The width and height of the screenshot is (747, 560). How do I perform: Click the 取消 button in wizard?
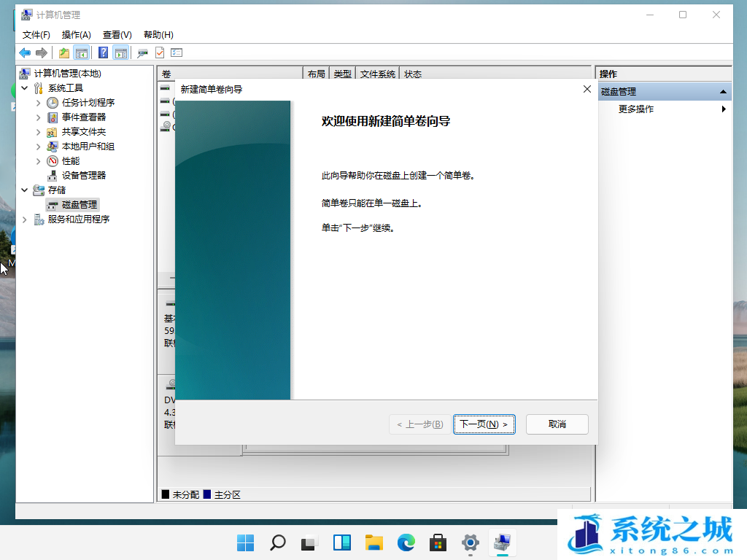(557, 424)
